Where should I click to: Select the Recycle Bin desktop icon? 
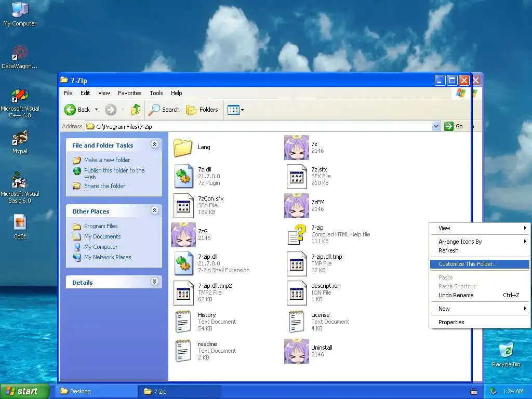point(506,355)
